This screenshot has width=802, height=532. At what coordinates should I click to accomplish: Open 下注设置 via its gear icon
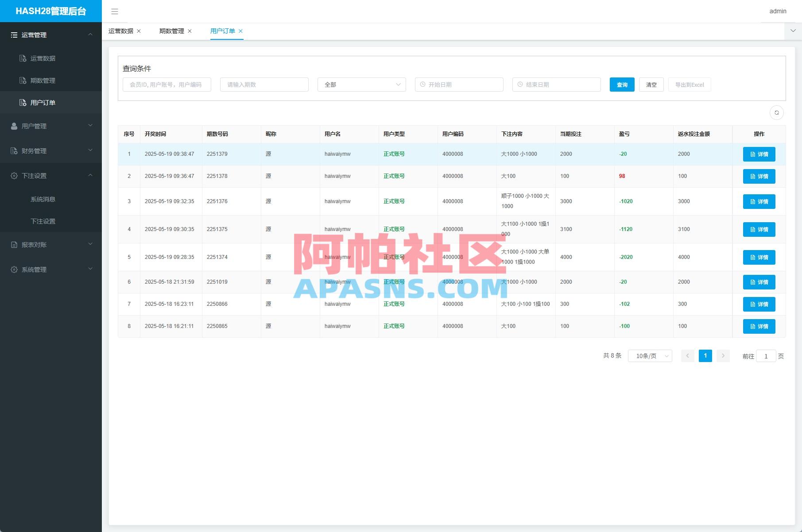click(x=14, y=175)
